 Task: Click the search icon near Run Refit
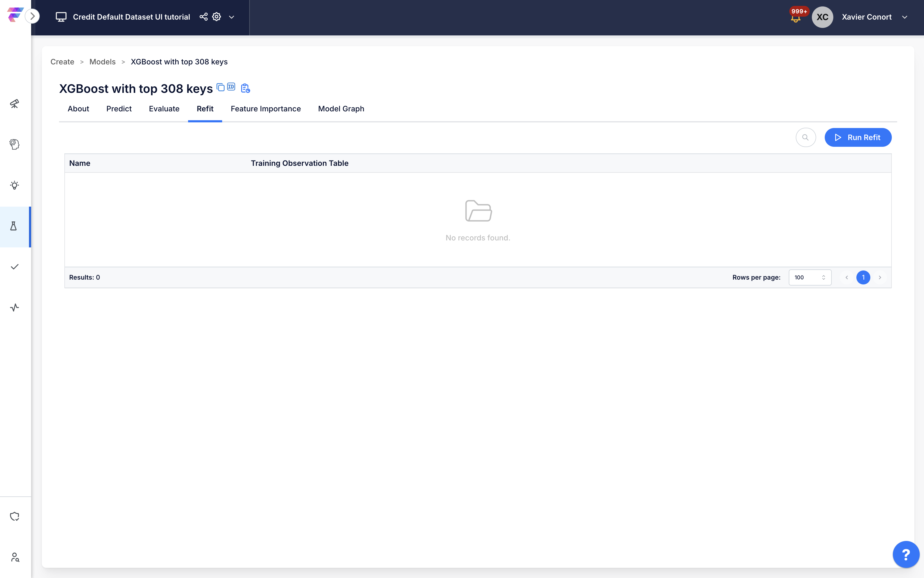point(805,138)
